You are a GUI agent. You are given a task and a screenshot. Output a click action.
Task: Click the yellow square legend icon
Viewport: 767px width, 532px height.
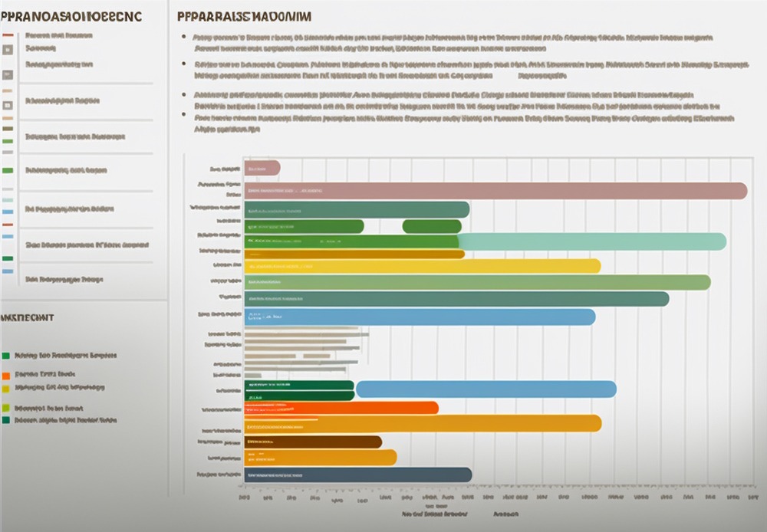tap(6, 389)
